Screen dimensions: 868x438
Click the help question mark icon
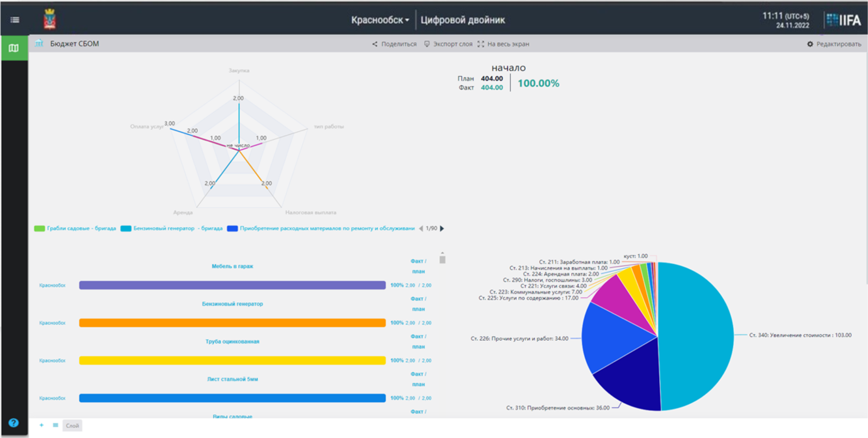(x=13, y=423)
